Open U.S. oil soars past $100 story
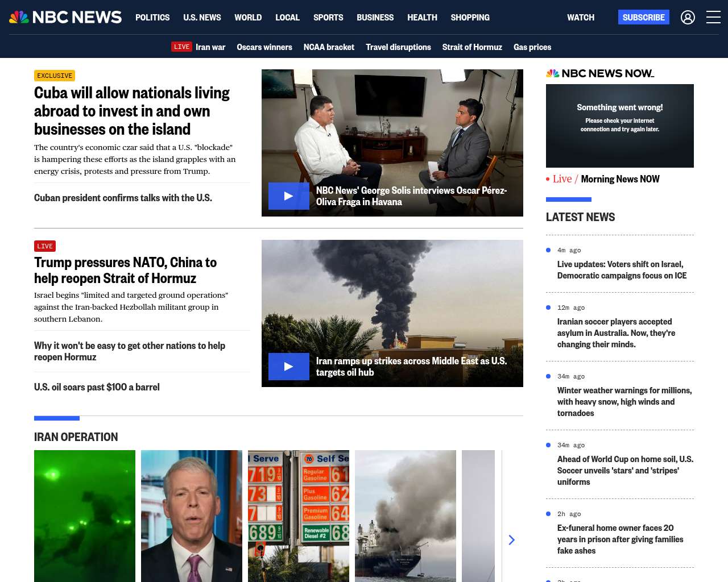Screen dimensions: 728x582 point(97,387)
